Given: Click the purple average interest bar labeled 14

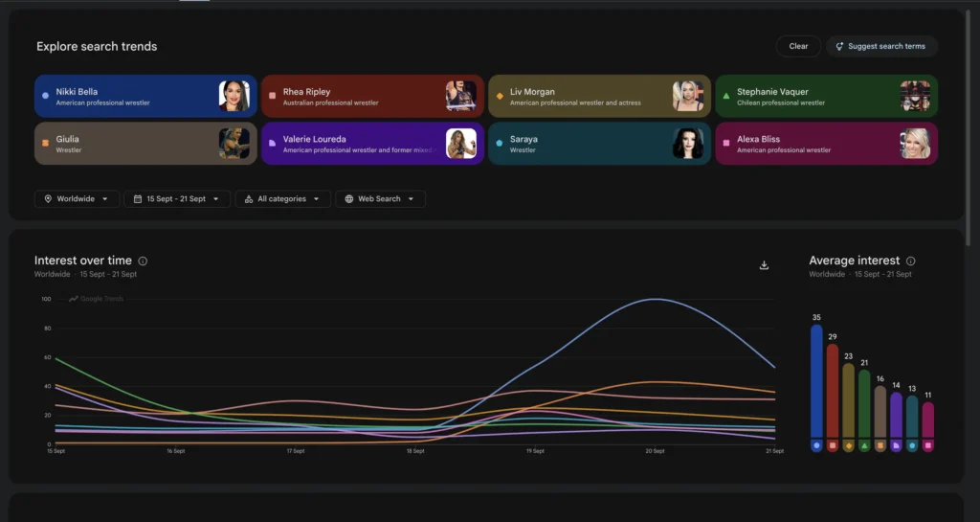Looking at the screenshot, I should 896,415.
